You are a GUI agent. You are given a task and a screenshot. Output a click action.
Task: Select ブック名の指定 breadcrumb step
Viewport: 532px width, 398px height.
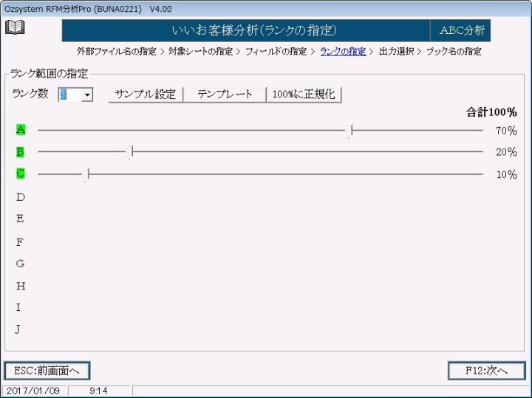click(x=454, y=52)
